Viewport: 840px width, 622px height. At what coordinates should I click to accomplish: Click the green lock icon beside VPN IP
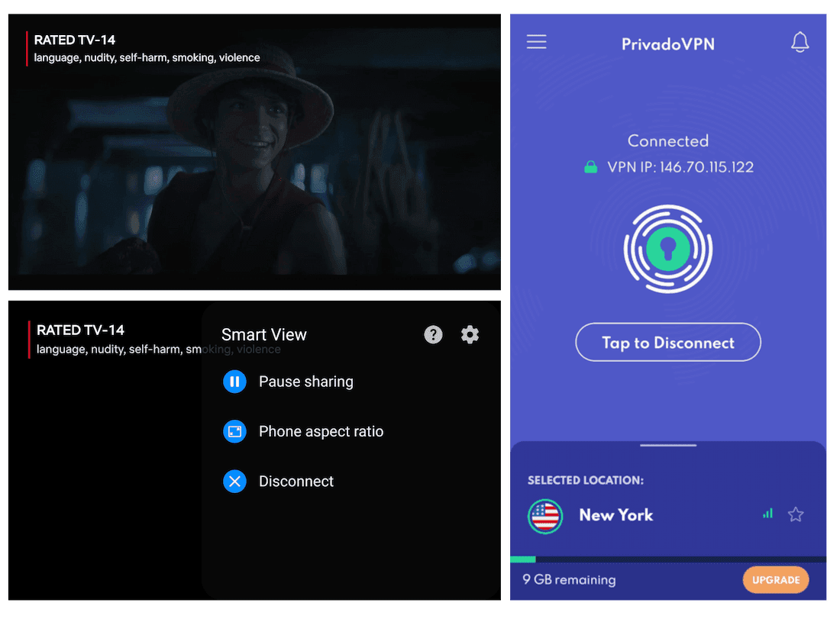590,167
